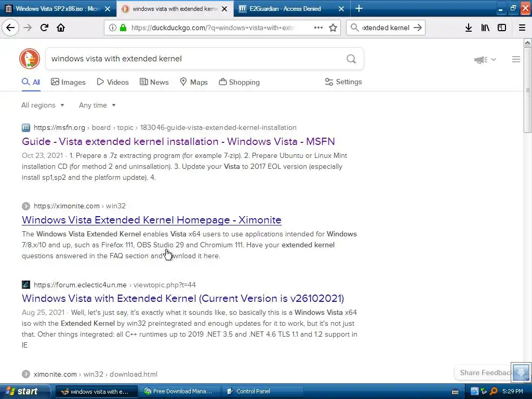Switch to E2Guardian Access Denied tab
The width and height of the screenshot is (532, 399).
[x=291, y=8]
